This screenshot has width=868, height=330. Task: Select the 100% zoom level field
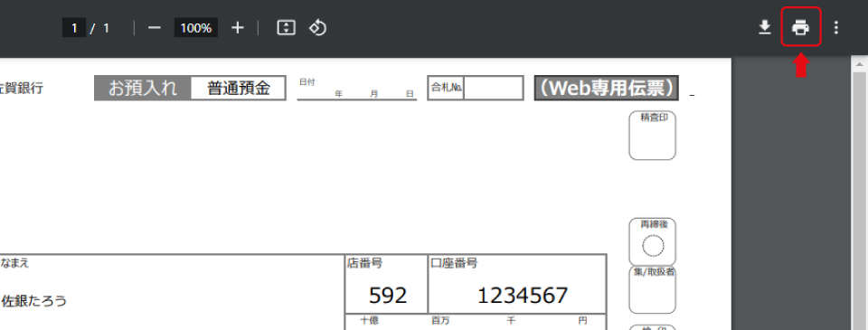[x=196, y=28]
